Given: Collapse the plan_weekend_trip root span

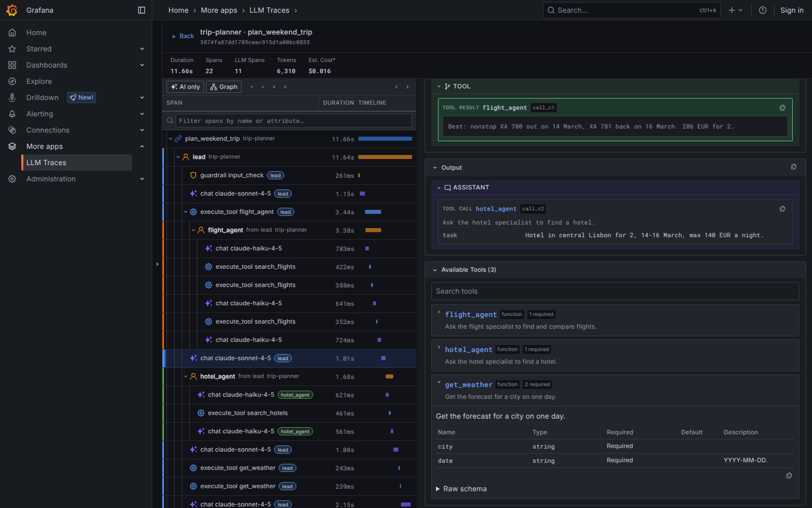Looking at the screenshot, I should click(x=171, y=139).
